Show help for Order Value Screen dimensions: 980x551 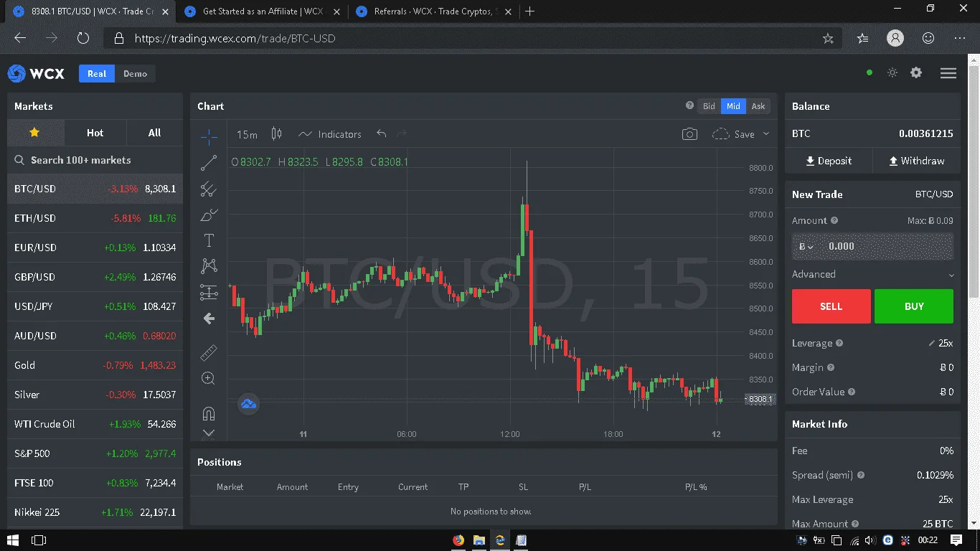852,392
